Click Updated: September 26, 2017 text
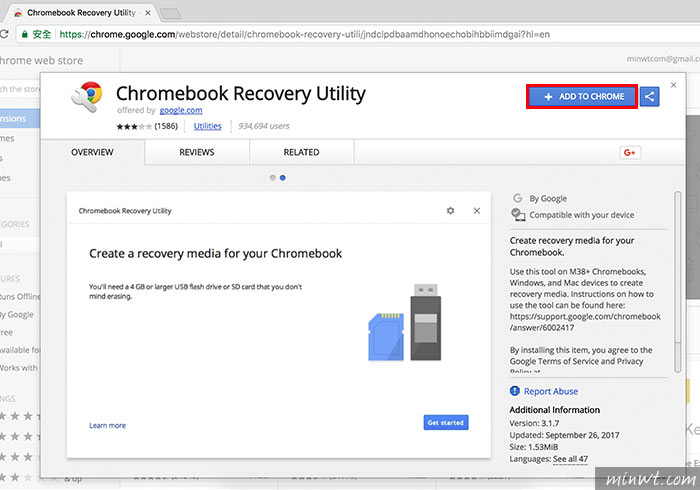Screen dimensions: 700x490 click(564, 435)
